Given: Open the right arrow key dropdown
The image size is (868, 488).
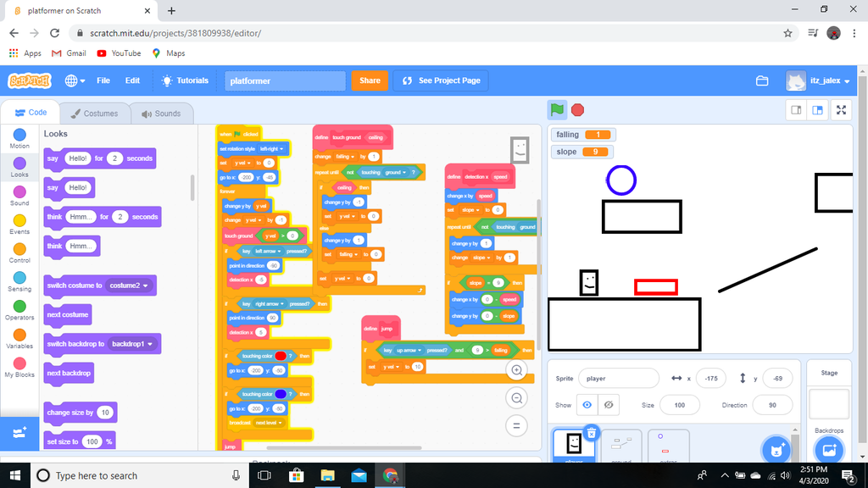Looking at the screenshot, I should coord(269,304).
